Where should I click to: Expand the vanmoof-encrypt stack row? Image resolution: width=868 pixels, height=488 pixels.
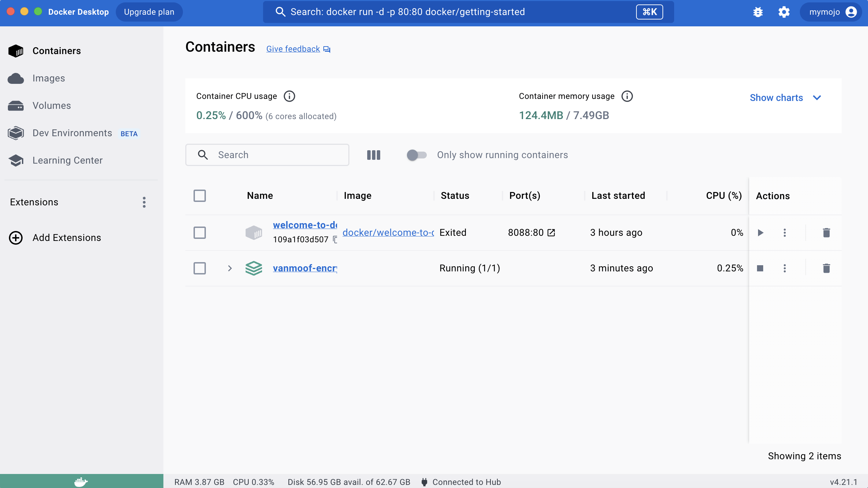230,268
